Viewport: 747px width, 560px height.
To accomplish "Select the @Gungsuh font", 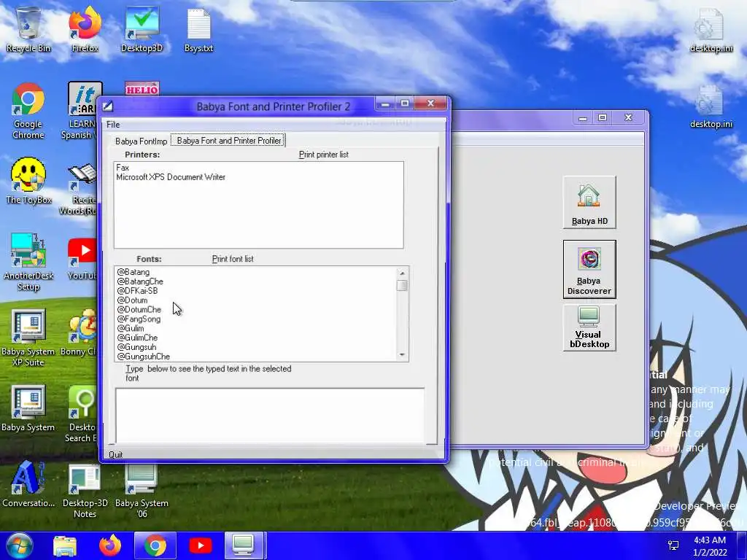I will pos(255,347).
